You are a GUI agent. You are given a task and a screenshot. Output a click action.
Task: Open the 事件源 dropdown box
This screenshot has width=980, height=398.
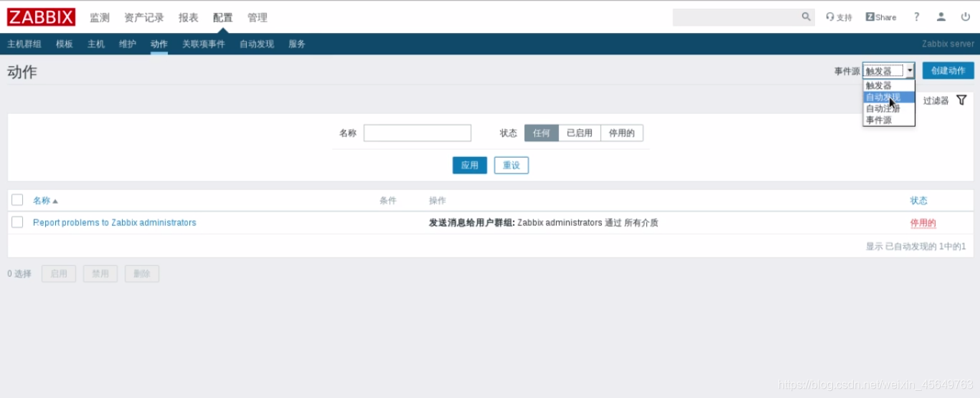click(889, 70)
